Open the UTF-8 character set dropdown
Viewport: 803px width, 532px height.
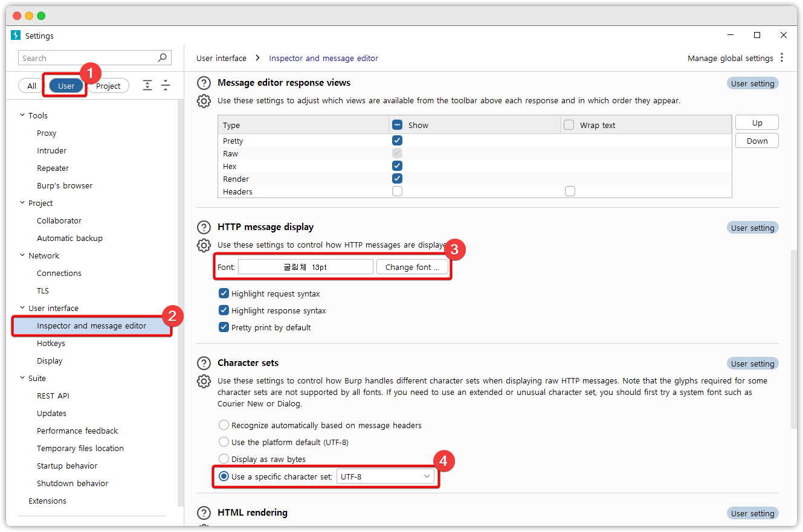coord(385,476)
